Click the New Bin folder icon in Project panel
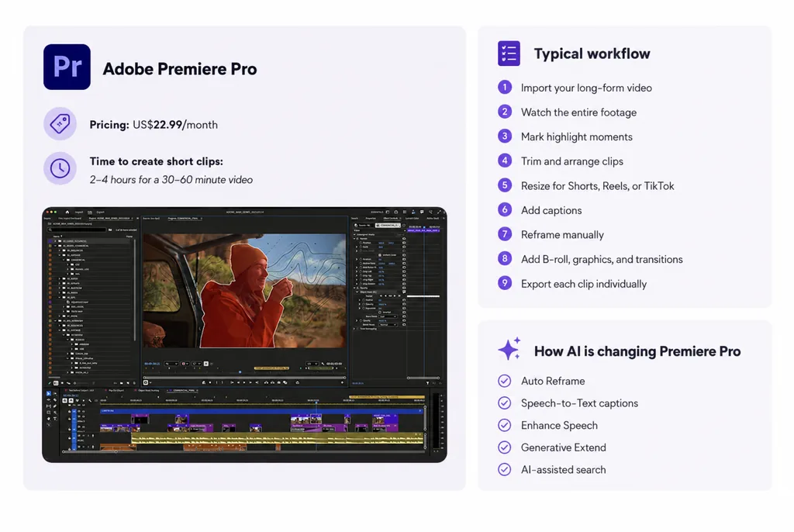This screenshot has width=794, height=532. point(122,383)
